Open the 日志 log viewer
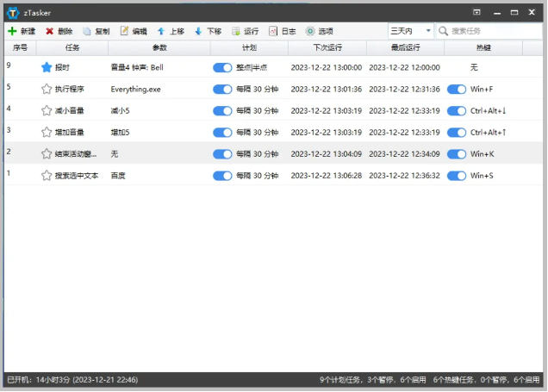The height and width of the screenshot is (392, 548). [283, 31]
